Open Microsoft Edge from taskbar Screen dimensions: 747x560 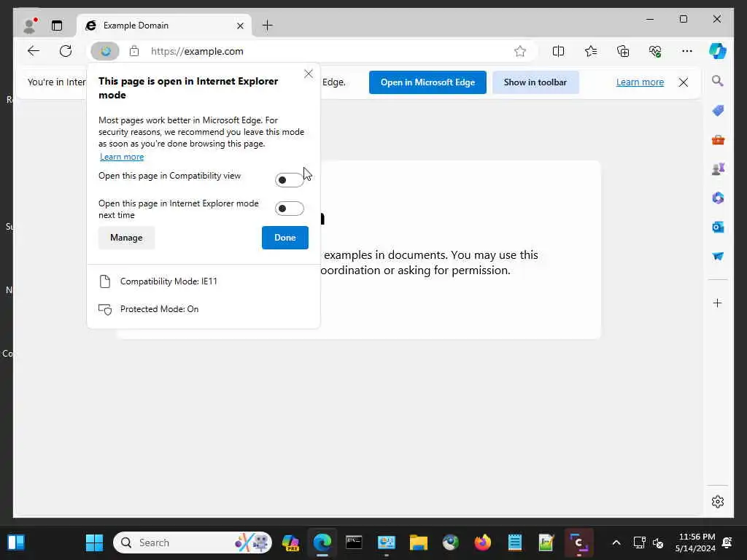click(322, 542)
